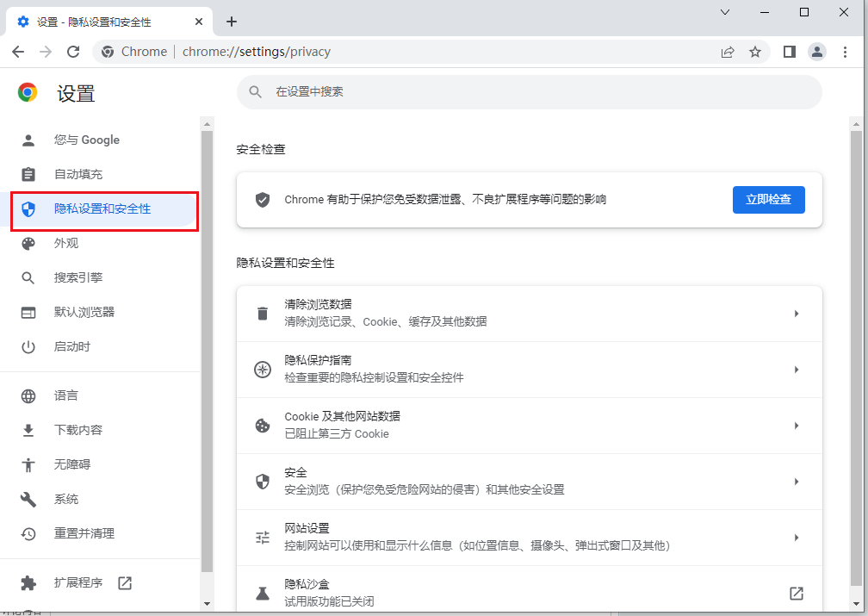Open Cookie 及其他网站数据 row

(x=530, y=426)
